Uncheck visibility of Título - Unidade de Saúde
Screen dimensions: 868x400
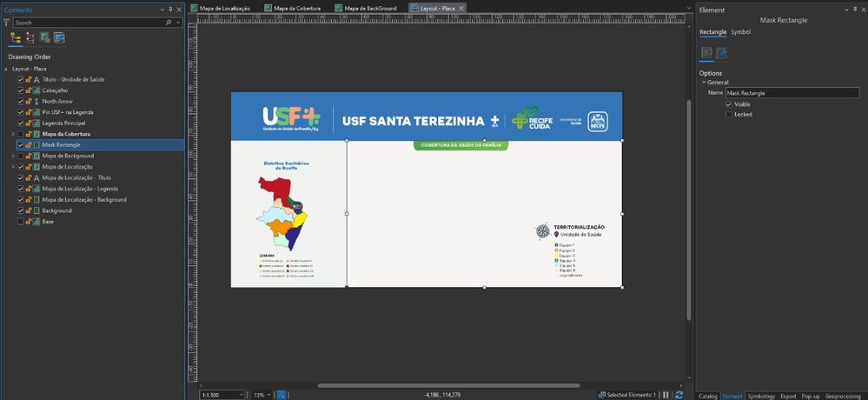[x=21, y=79]
